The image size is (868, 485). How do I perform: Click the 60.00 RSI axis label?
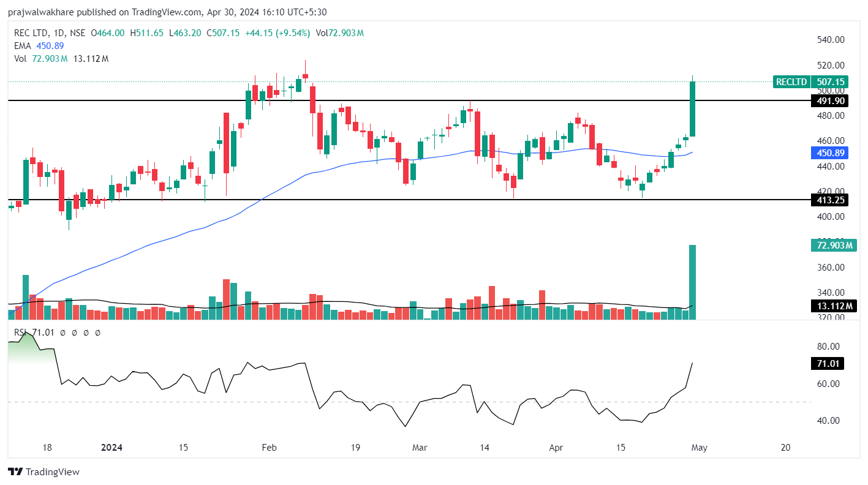point(828,384)
